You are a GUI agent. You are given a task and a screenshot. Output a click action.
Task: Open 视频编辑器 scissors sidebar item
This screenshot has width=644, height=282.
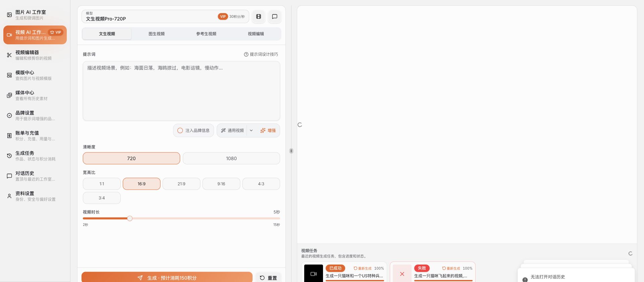[x=35, y=55]
